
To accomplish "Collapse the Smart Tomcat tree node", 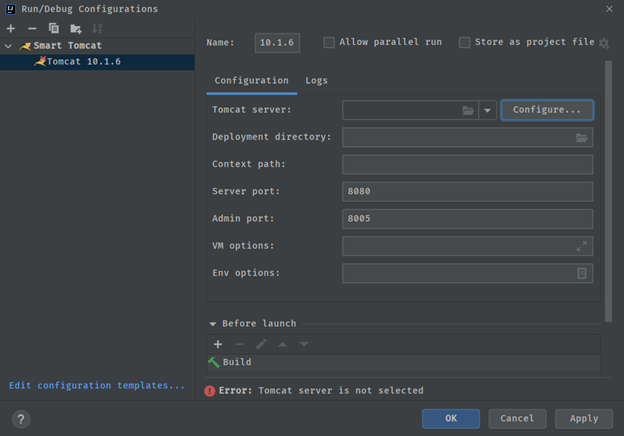I will pyautogui.click(x=8, y=46).
